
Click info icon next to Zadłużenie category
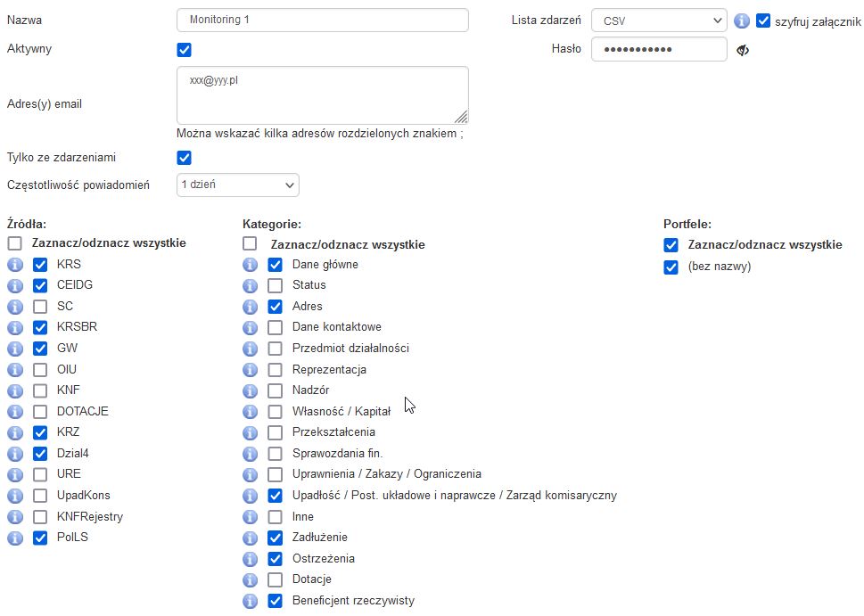[x=251, y=538]
